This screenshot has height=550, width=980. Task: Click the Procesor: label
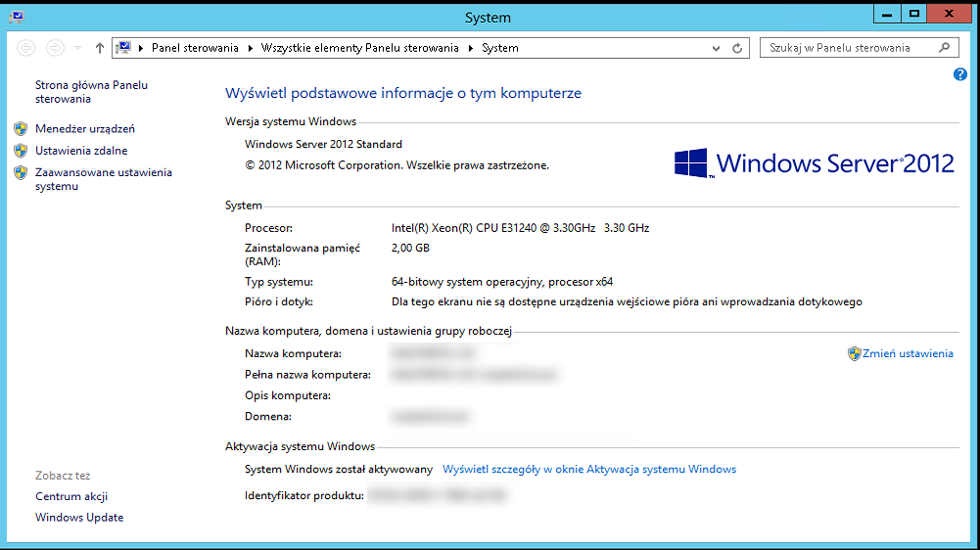(269, 228)
